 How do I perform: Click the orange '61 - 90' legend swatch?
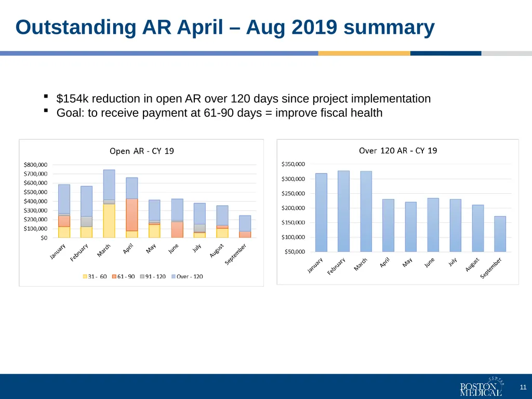pos(114,276)
